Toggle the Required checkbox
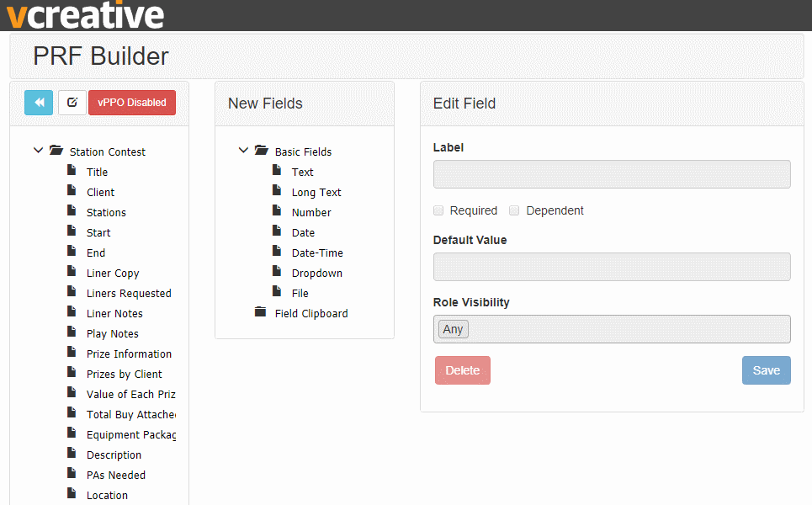812x505 pixels. point(438,210)
